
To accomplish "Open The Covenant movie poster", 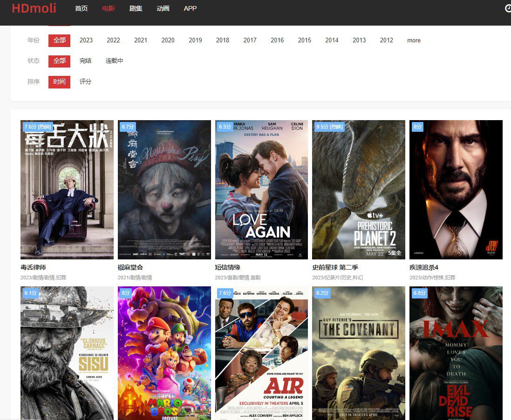I will (x=358, y=353).
